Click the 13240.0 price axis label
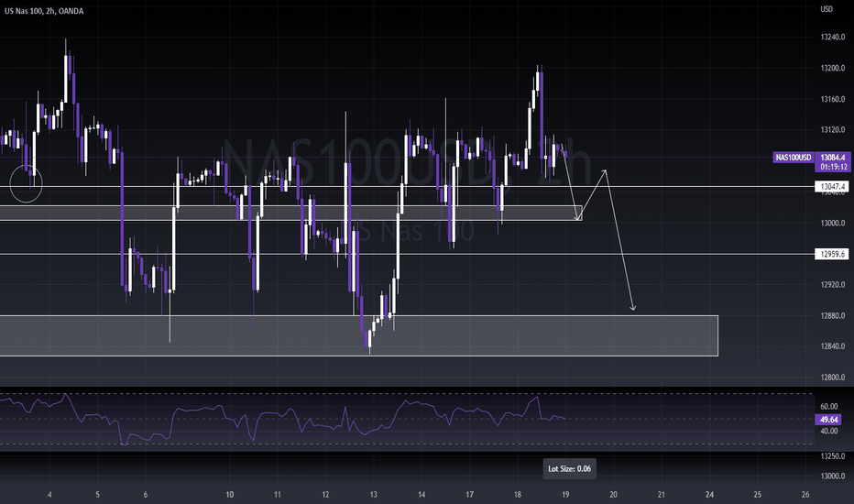This screenshot has height=504, width=854. [x=833, y=37]
